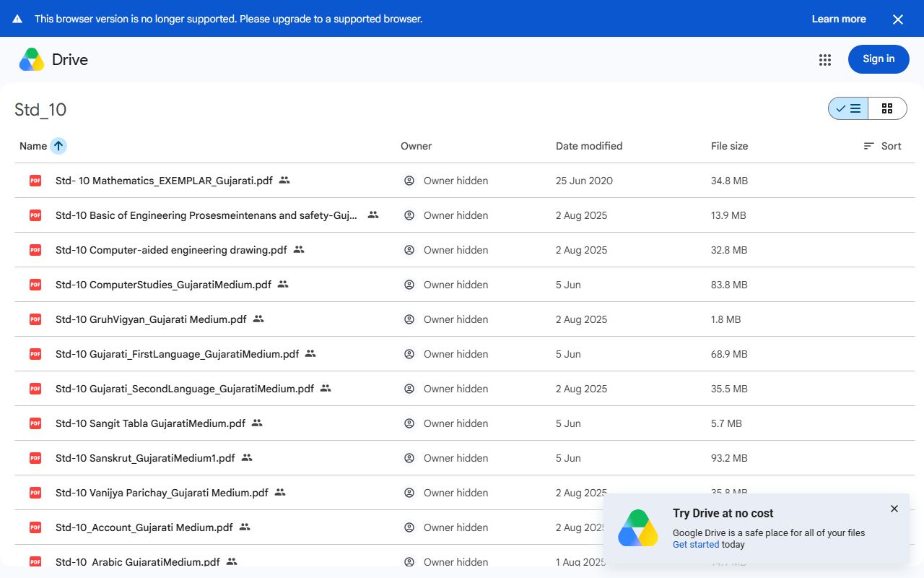
Task: Open Std-10 Gujarati_SecondLanguage_GujaratiMedium.pdf
Action: click(x=185, y=389)
